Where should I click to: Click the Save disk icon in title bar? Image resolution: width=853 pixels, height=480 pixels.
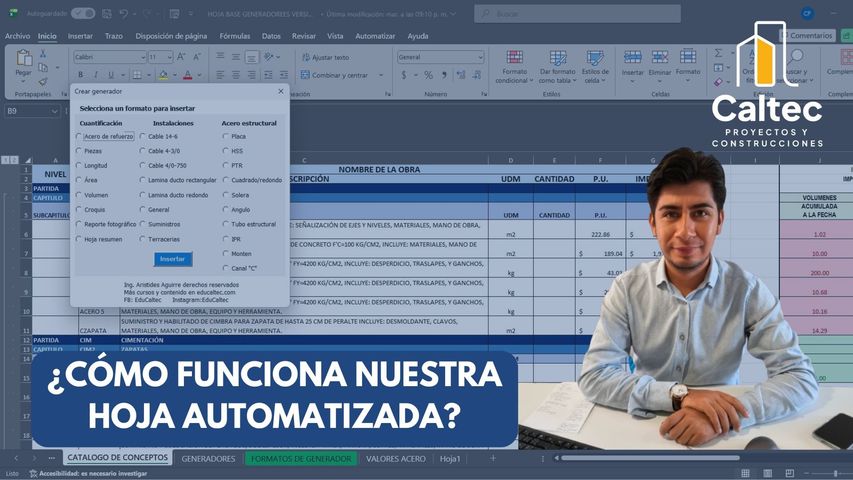coord(107,14)
